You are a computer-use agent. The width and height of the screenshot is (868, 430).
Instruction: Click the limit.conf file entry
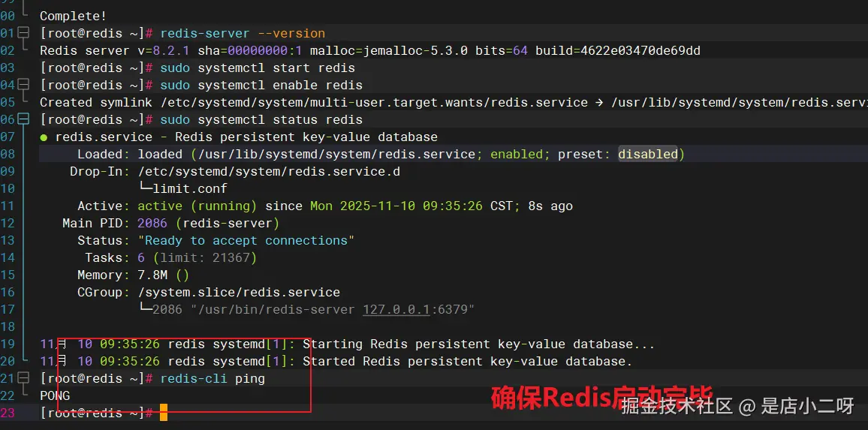(x=190, y=188)
